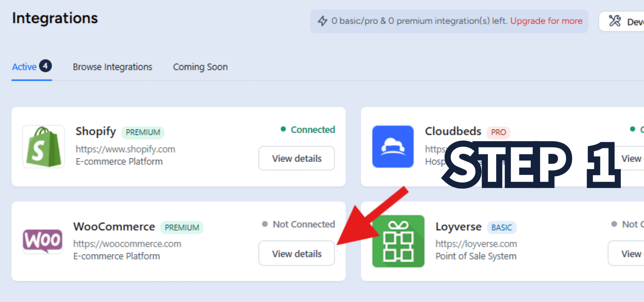Click the Loyverse gift box logo

[398, 241]
